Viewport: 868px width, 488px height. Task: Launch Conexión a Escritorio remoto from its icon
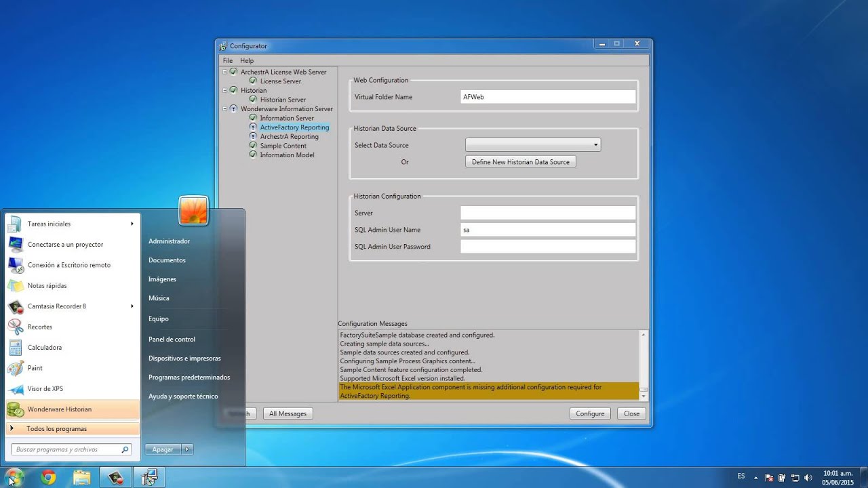coord(16,265)
